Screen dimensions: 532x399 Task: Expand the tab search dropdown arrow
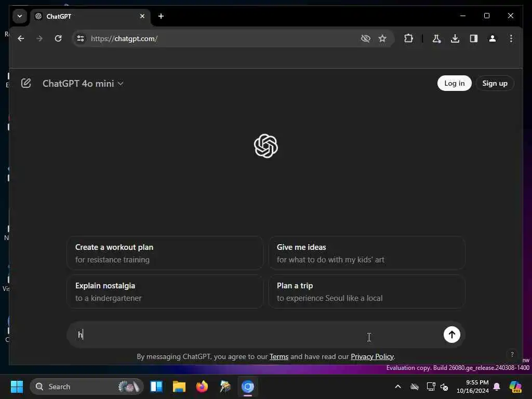(20, 16)
